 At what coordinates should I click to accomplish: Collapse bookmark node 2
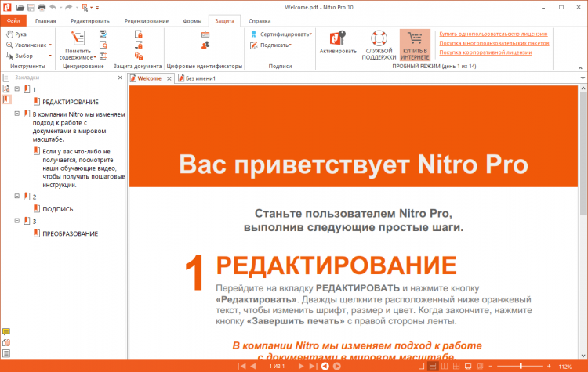(17, 196)
